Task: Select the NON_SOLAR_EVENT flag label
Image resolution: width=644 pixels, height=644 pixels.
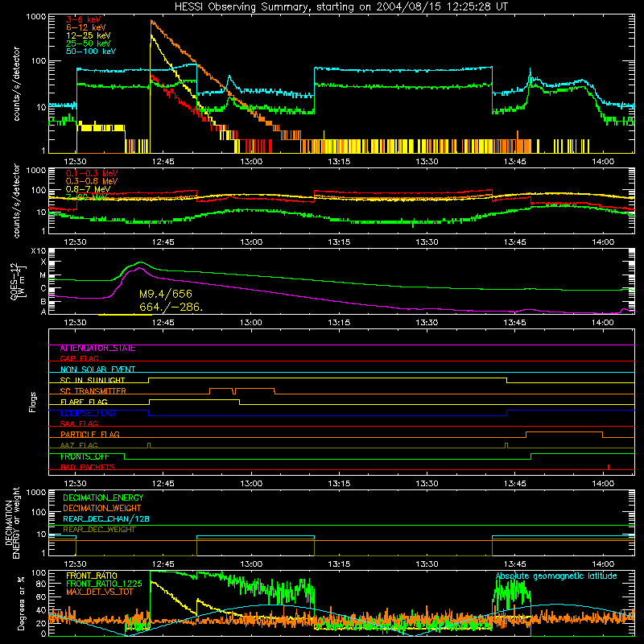Action: point(97,369)
